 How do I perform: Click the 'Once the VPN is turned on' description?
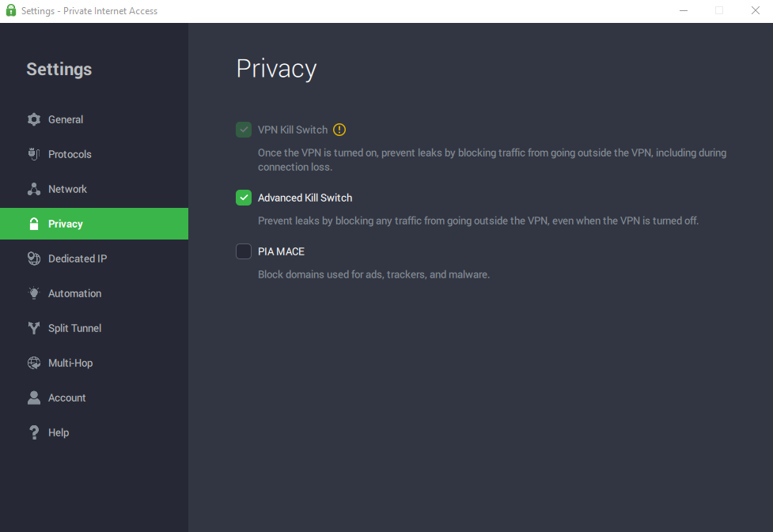(492, 160)
